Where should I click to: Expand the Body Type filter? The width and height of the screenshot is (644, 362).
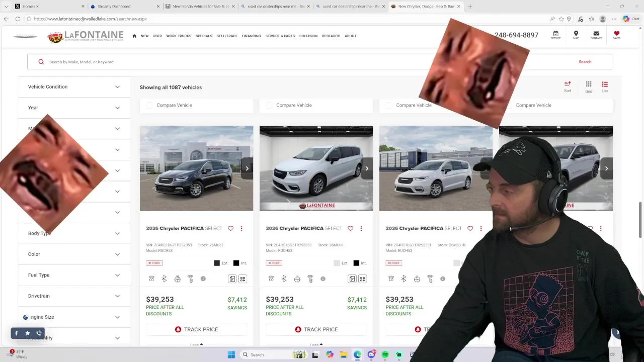[x=74, y=233]
